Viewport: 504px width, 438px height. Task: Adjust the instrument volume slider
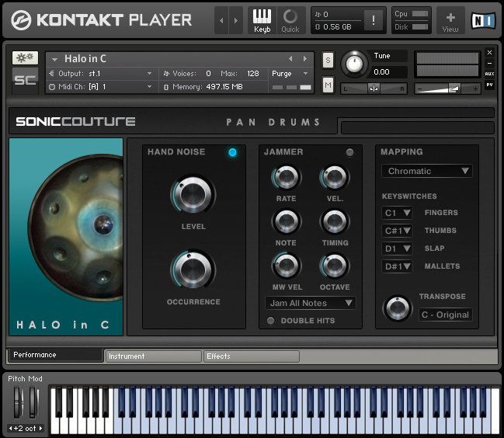point(447,89)
